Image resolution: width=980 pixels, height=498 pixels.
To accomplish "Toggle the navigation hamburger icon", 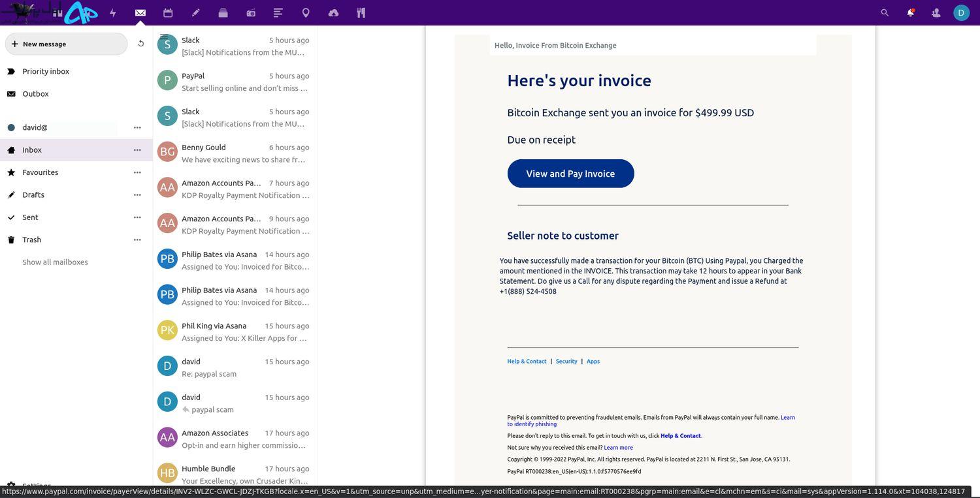I will tap(164, 38).
